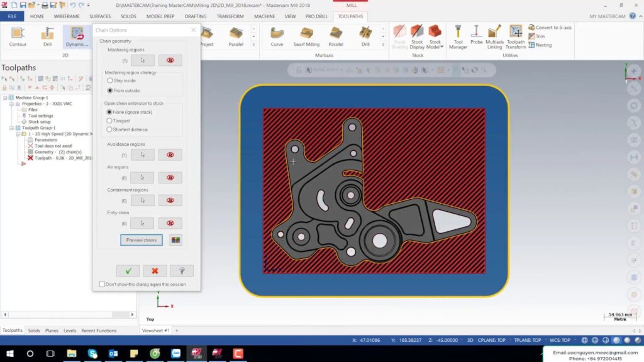Click the Swarf Milling multiaxis toolpath
This screenshot has width=644, height=362.
pos(306,36)
